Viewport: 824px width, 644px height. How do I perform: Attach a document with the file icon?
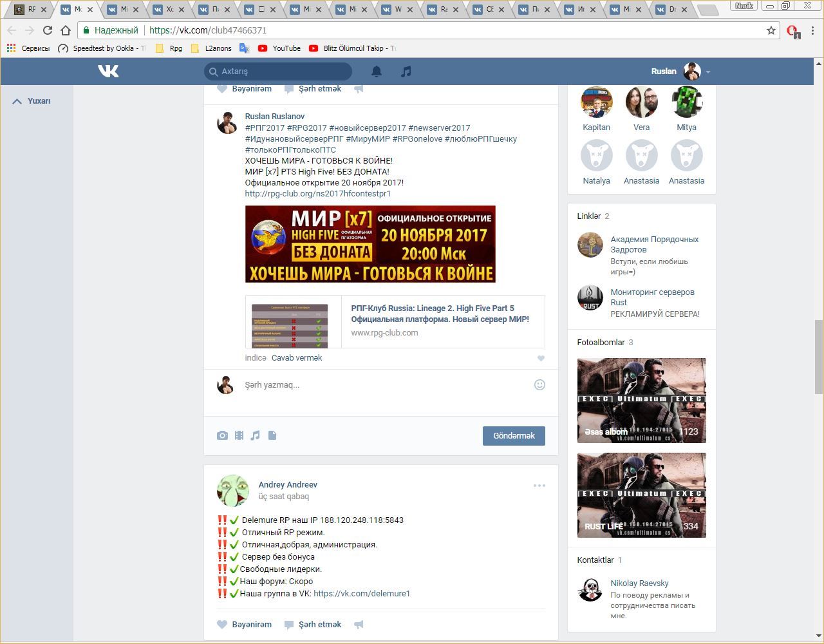(x=272, y=435)
